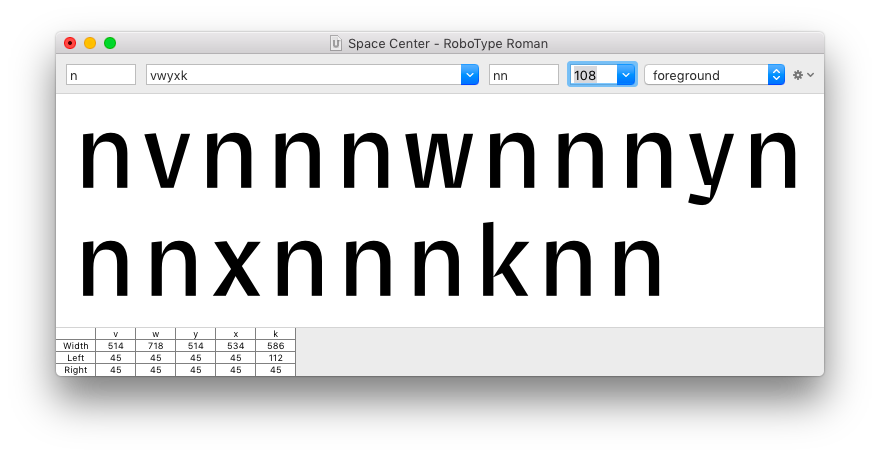Minimize the Space Center window
The width and height of the screenshot is (880, 456).
pyautogui.click(x=90, y=43)
